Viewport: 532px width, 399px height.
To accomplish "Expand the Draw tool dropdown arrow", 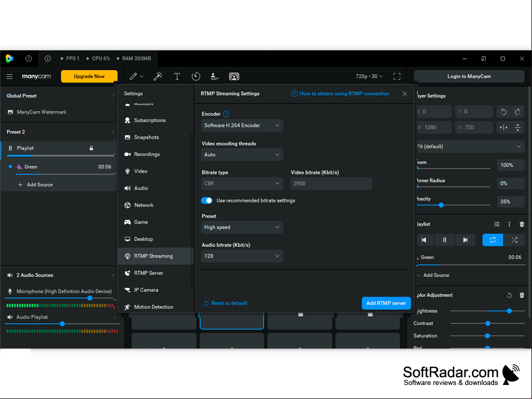I will tap(142, 76).
